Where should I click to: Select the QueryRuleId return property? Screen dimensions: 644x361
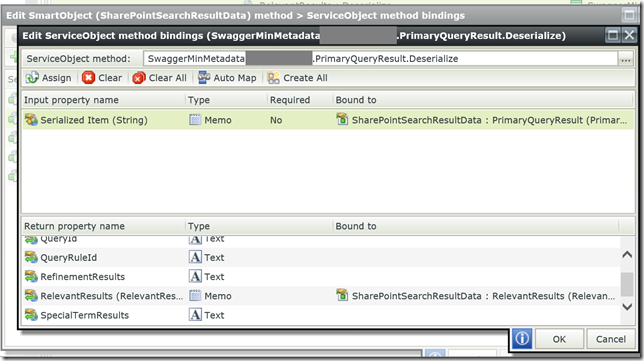click(x=69, y=258)
